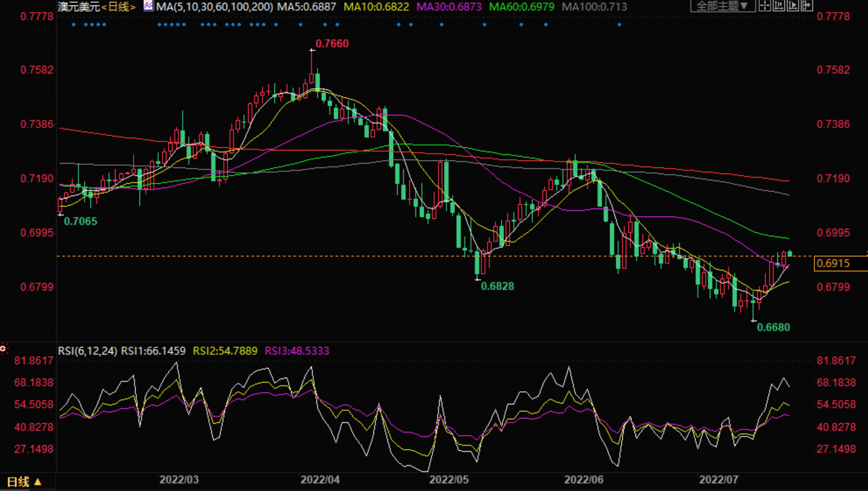Click 0.7386 on the right price axis
This screenshot has width=868, height=491.
click(834, 124)
